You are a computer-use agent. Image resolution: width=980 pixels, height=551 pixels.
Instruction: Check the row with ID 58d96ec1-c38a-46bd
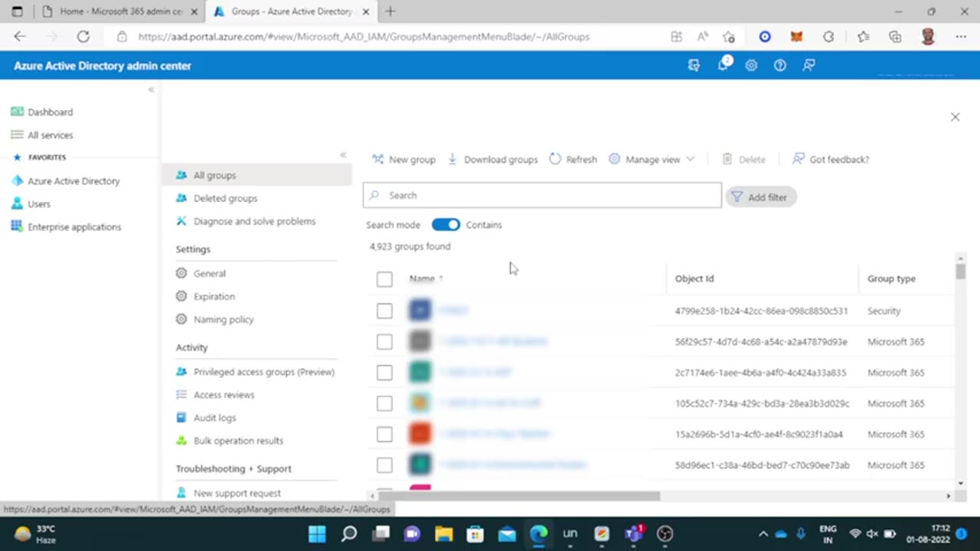[x=384, y=465]
